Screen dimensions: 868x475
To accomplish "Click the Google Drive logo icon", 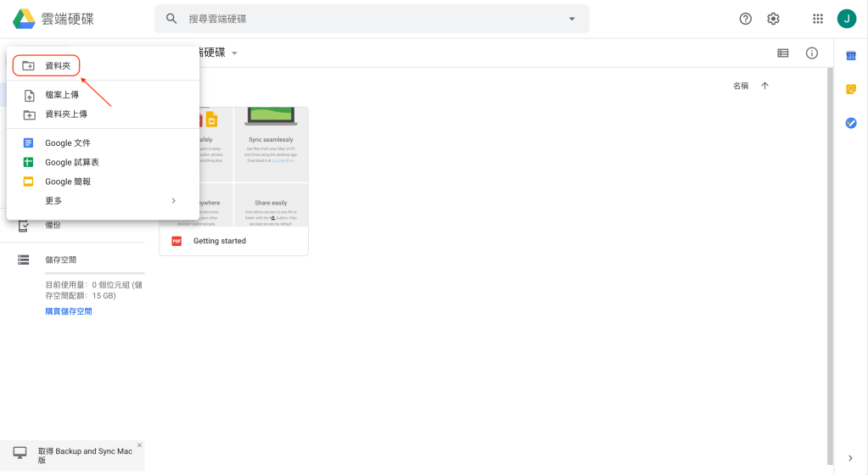I will (x=23, y=19).
